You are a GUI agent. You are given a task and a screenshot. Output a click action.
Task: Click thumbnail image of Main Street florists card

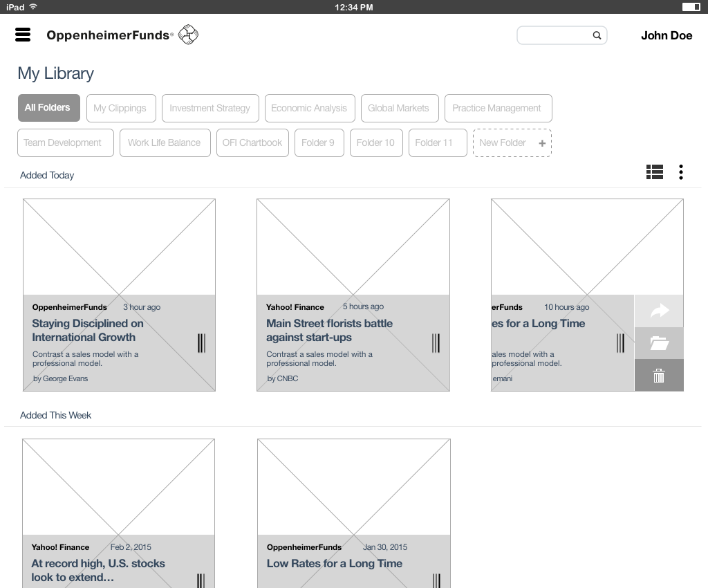353,247
